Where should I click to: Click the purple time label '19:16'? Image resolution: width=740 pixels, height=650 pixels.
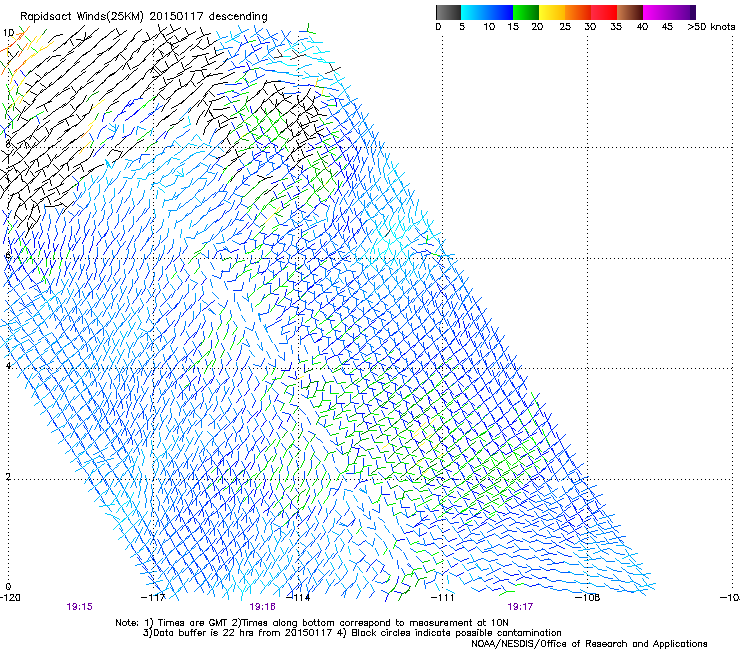click(262, 607)
